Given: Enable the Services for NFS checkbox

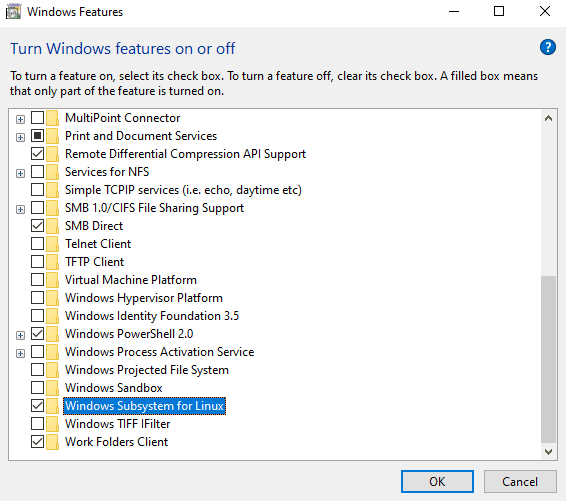Looking at the screenshot, I should click(38, 172).
